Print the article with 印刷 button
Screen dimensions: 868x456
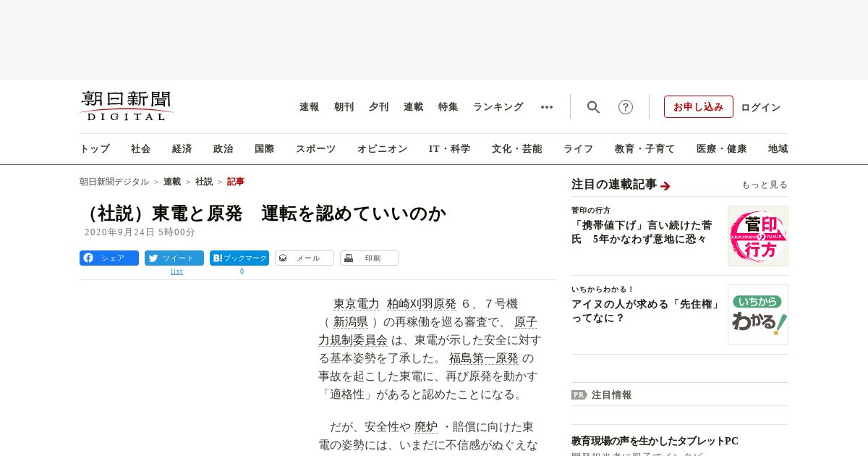click(370, 258)
